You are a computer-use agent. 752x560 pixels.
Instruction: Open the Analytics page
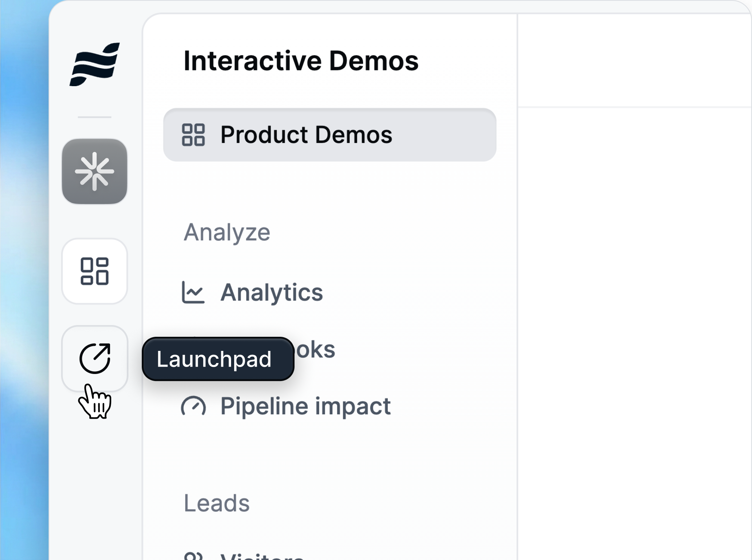tap(272, 293)
